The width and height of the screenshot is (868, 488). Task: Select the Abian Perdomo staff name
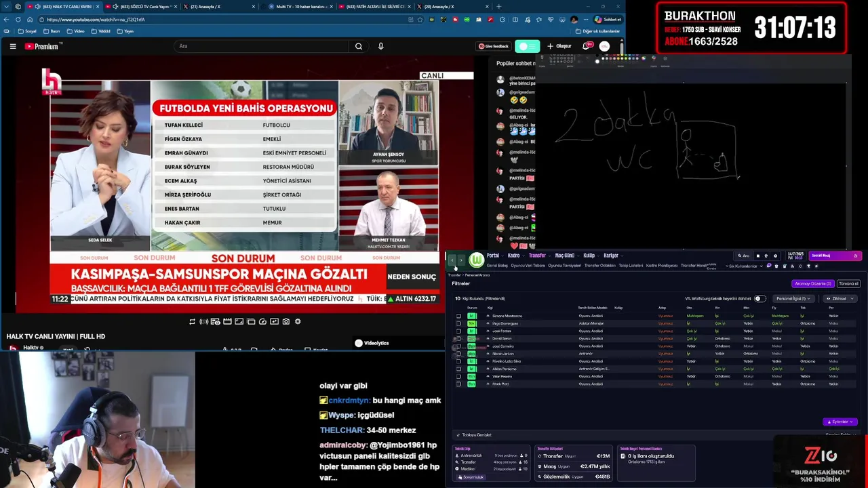(504, 369)
